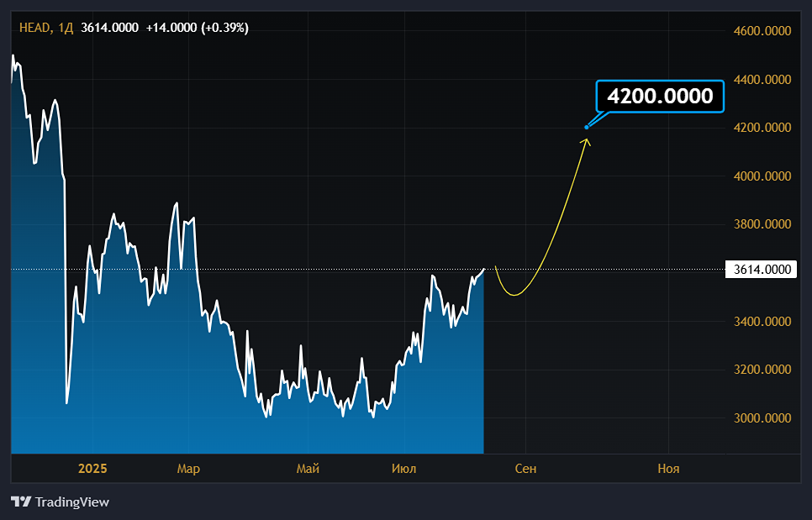
Task: Click the 4400.0000 price axis label
Action: (x=762, y=80)
